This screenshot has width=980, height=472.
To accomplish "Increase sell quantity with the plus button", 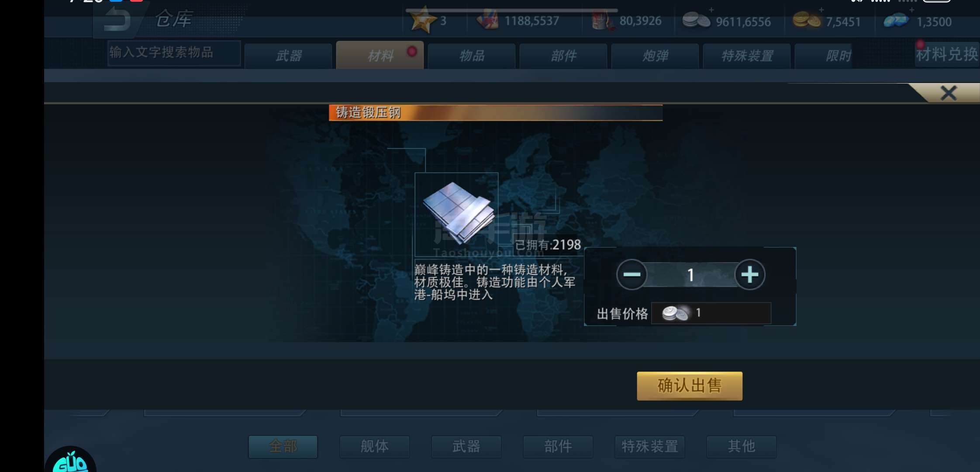I will point(749,274).
